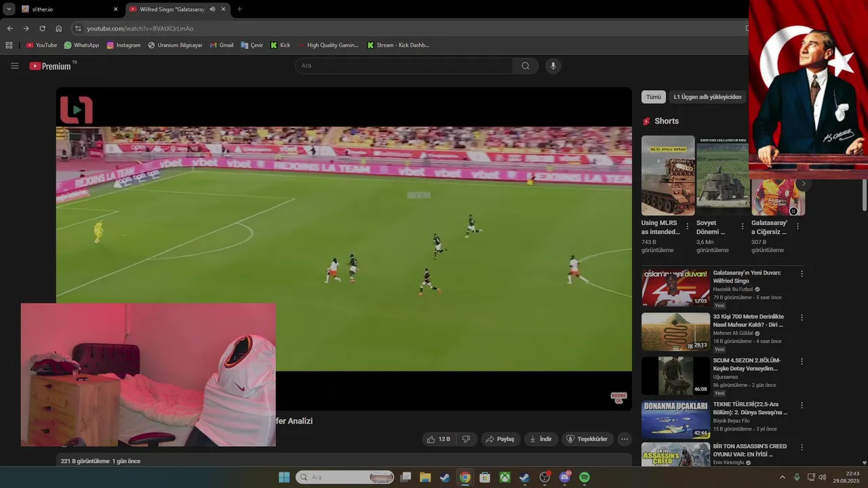Mute the tab with the speaker icon
The image size is (868, 488).
coord(212,9)
